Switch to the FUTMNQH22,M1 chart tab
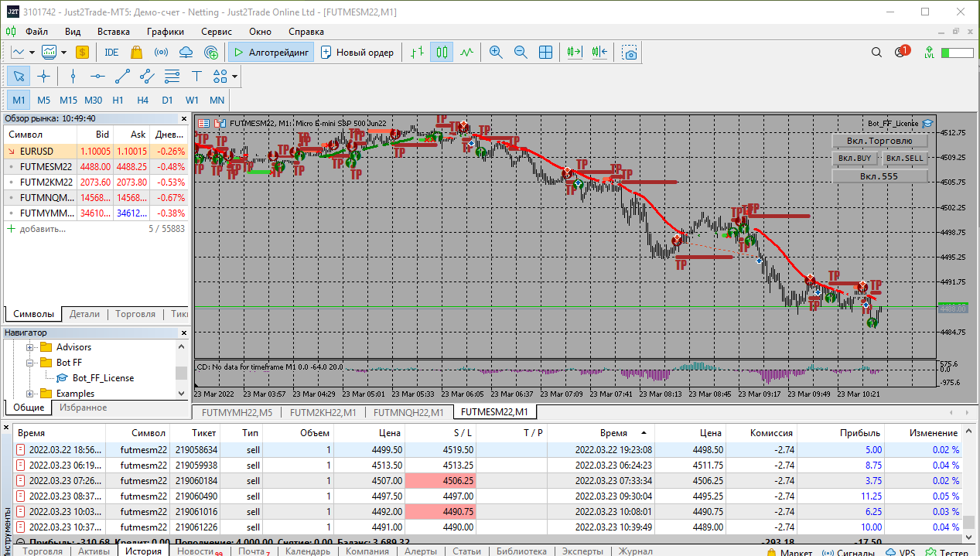980x556 pixels. pos(408,412)
